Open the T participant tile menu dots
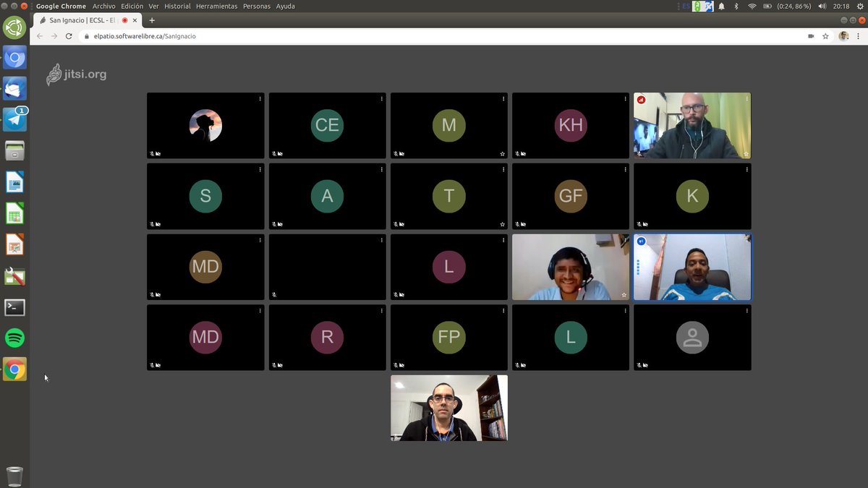The image size is (868, 488). (503, 169)
